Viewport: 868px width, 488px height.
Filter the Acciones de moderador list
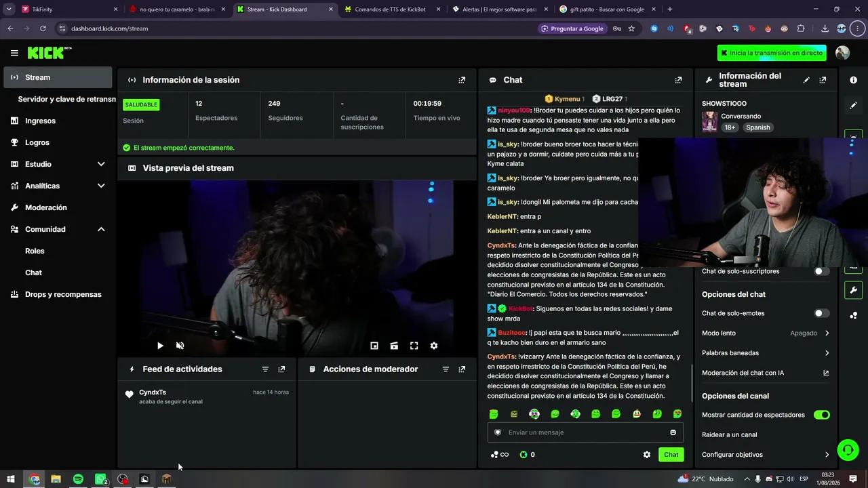click(446, 369)
